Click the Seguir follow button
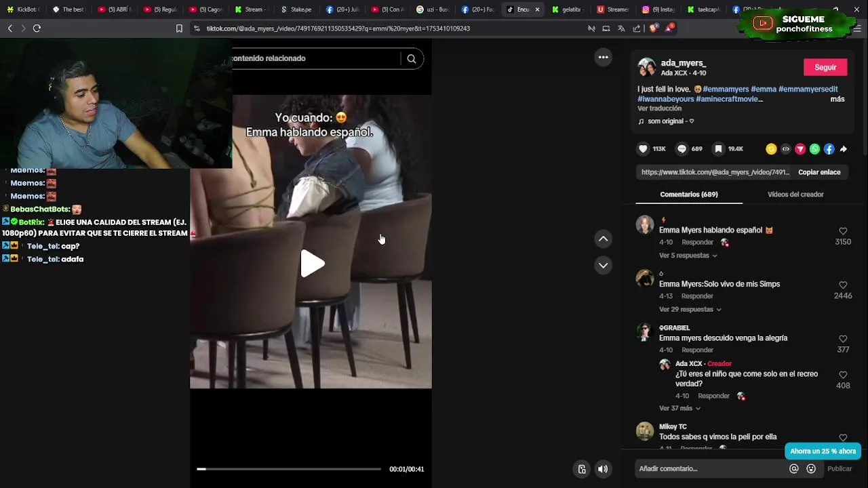The width and height of the screenshot is (868, 488). click(x=825, y=67)
